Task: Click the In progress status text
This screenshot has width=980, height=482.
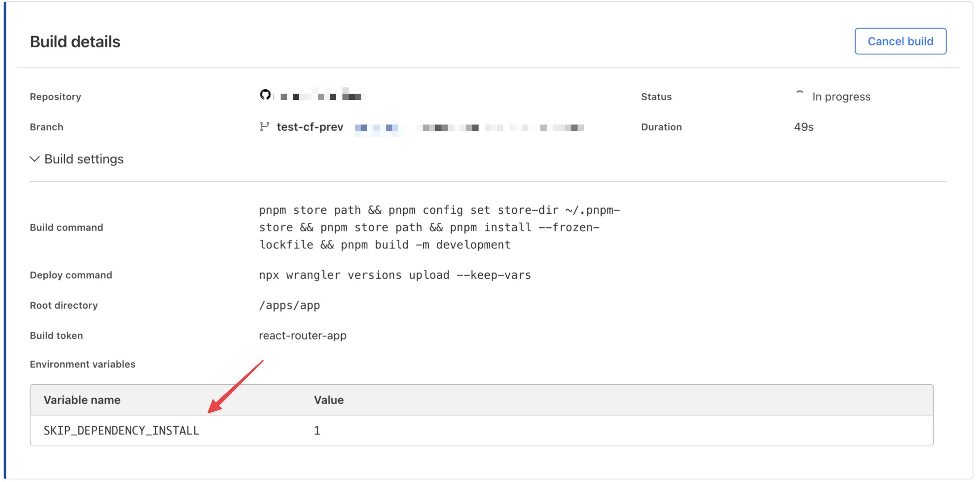Action: 841,96
